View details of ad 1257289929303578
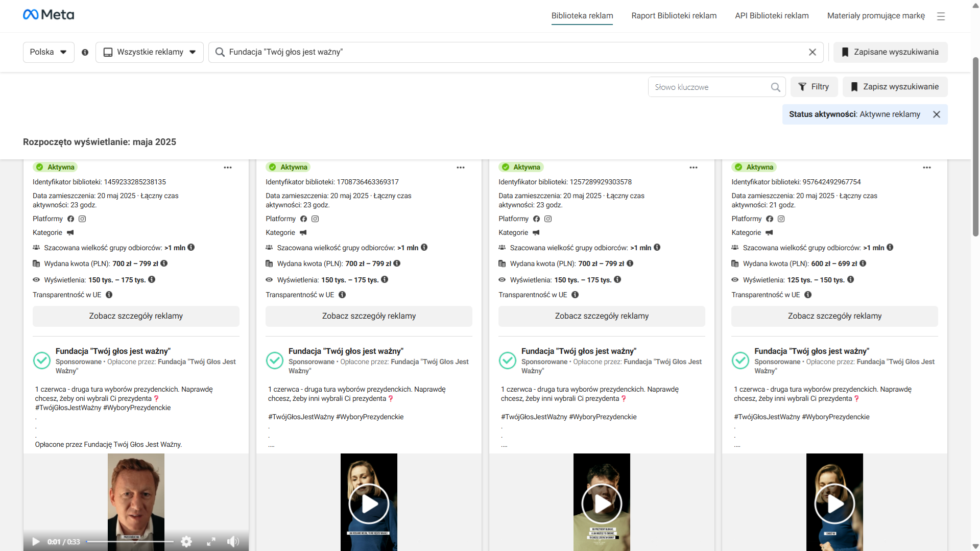Screen dimensions: 980x551 tap(602, 316)
